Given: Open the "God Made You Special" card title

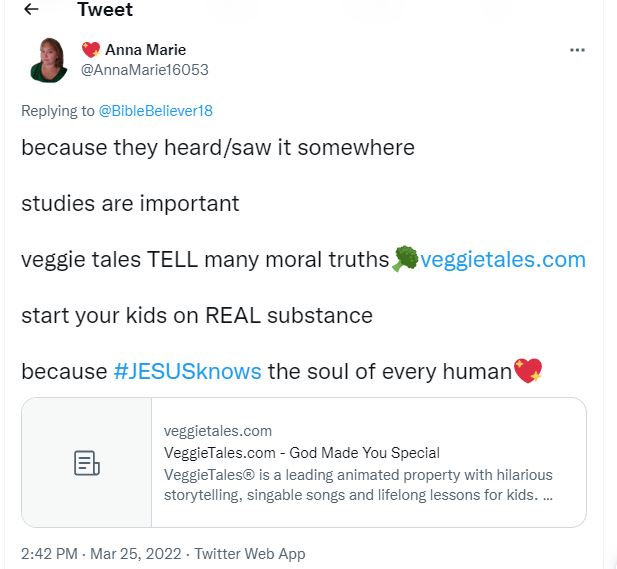Looking at the screenshot, I should point(302,453).
